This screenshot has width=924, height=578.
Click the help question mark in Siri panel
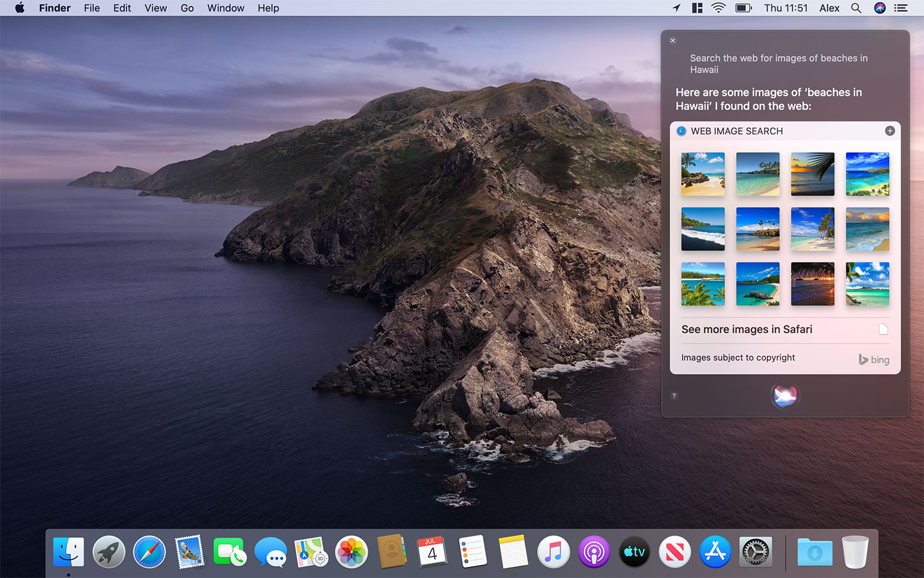[674, 396]
